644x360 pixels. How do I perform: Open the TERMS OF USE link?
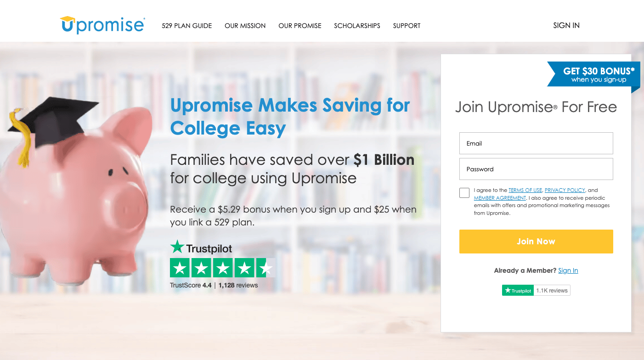[525, 190]
